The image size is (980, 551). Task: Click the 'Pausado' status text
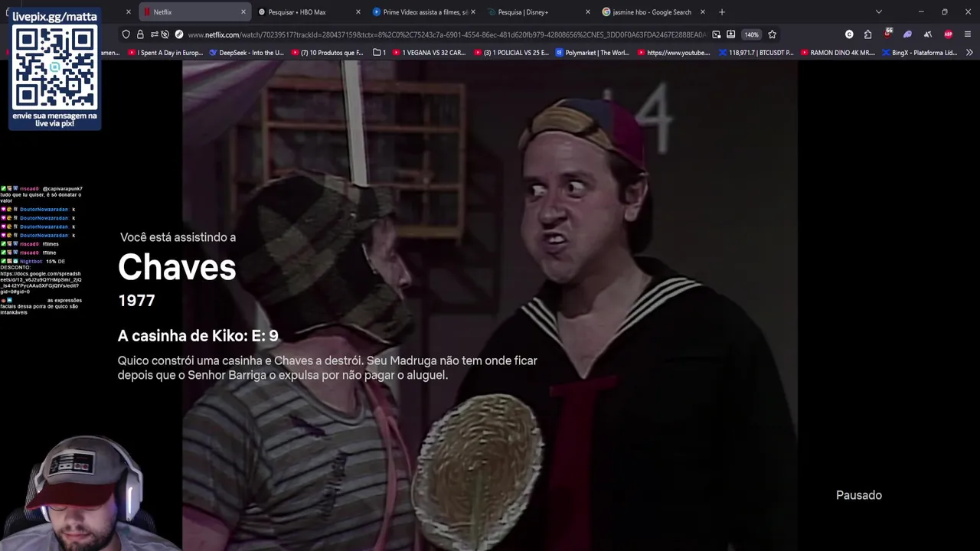859,495
